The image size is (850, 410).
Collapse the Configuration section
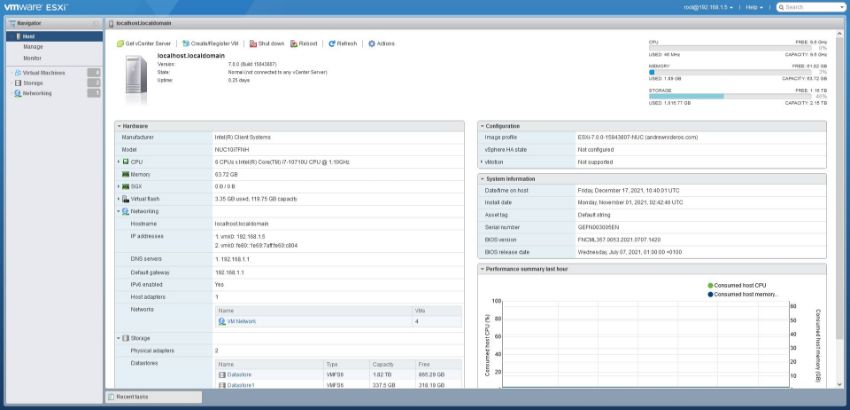pyautogui.click(x=482, y=126)
